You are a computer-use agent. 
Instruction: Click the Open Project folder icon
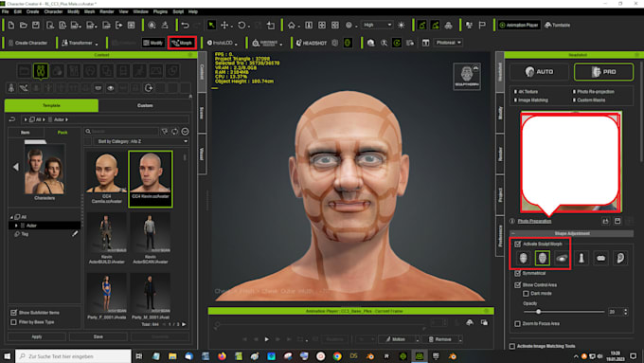pos(24,25)
